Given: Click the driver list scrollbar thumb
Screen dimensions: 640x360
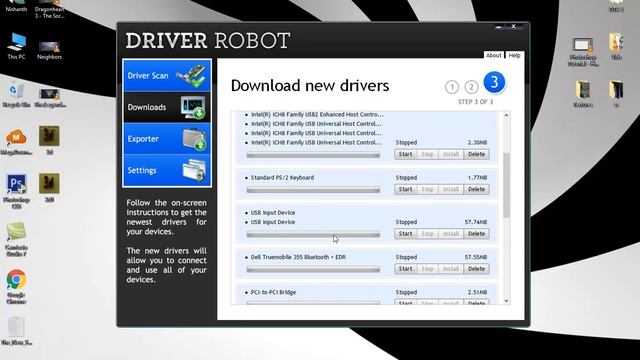Looking at the screenshot, I should tap(506, 185).
